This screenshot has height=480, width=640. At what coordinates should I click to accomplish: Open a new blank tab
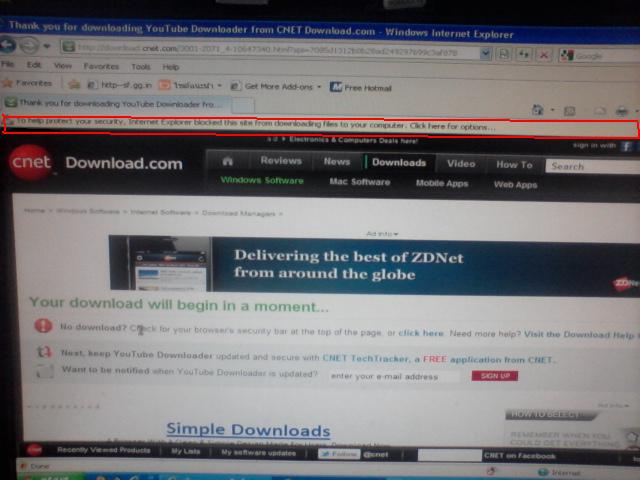click(x=243, y=106)
